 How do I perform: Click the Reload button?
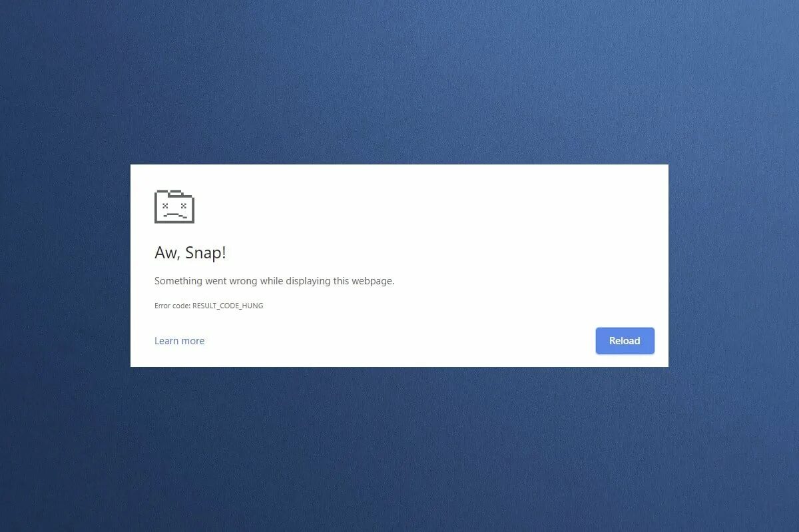point(625,340)
